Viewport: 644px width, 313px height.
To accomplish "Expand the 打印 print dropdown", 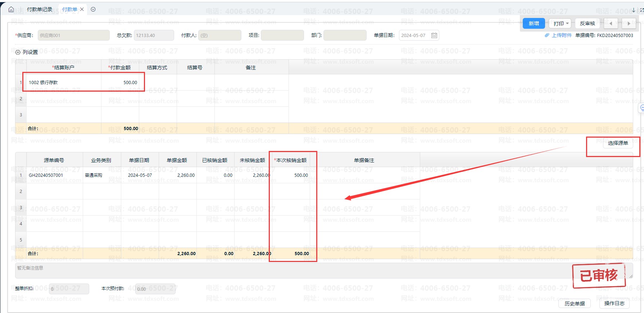I will point(561,23).
